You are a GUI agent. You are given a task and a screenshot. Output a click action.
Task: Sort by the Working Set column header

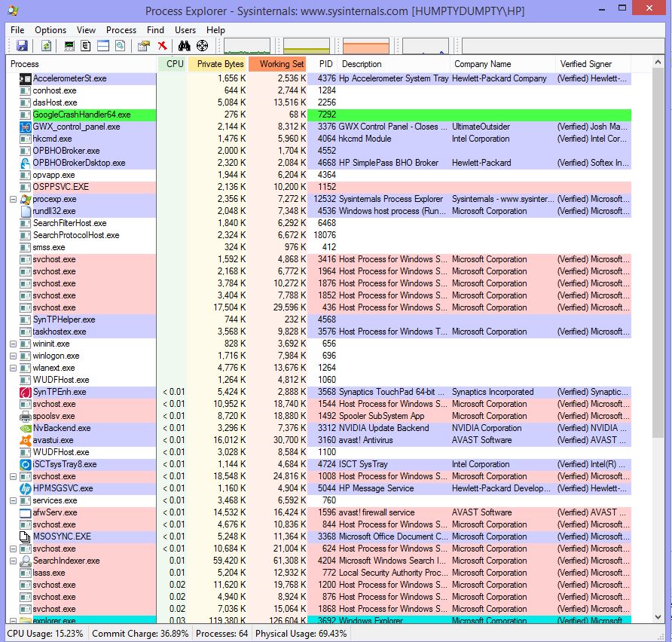pos(277,64)
